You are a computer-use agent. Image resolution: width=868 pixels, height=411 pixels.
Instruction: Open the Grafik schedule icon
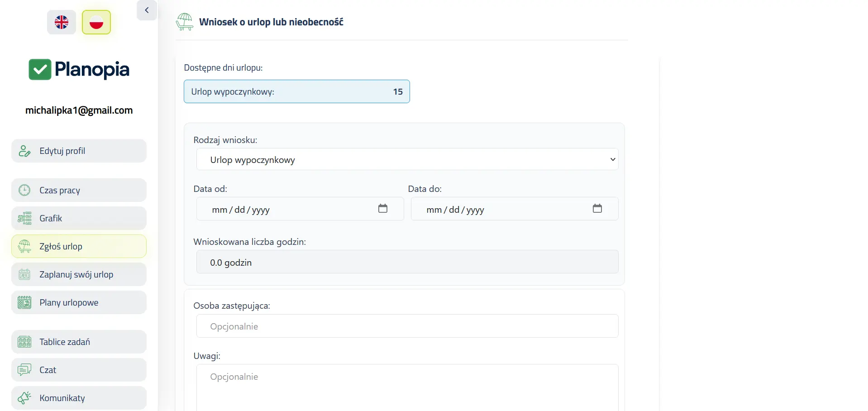click(24, 219)
